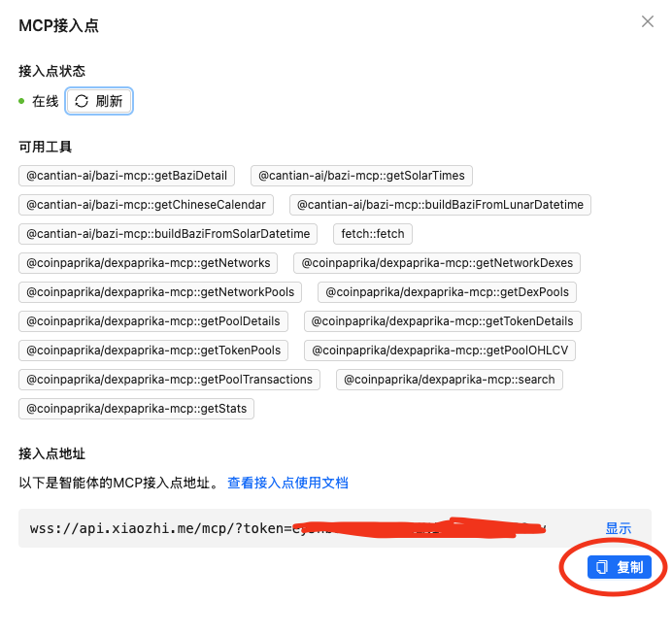The image size is (672, 635).
Task: Select the getNetworkPools tool tag
Action: click(x=160, y=292)
